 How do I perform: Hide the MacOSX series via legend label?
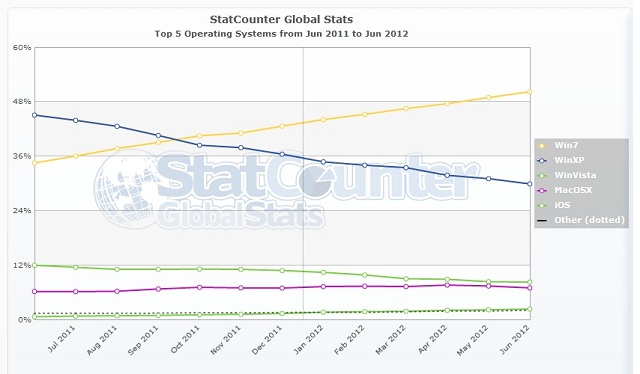click(x=573, y=190)
